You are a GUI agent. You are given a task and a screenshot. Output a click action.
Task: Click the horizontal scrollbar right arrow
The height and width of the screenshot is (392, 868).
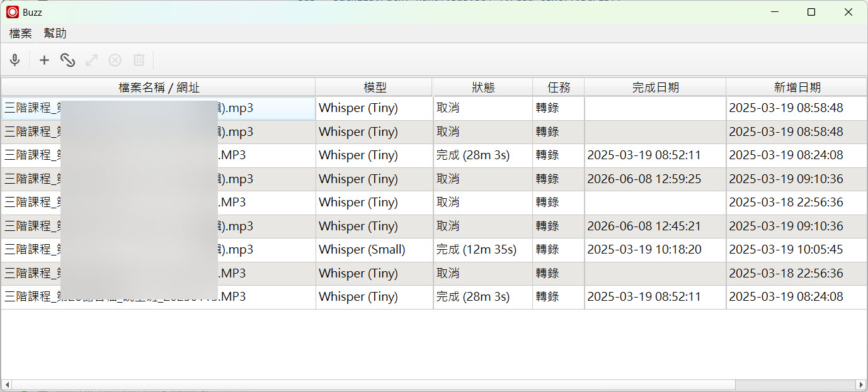click(861, 384)
